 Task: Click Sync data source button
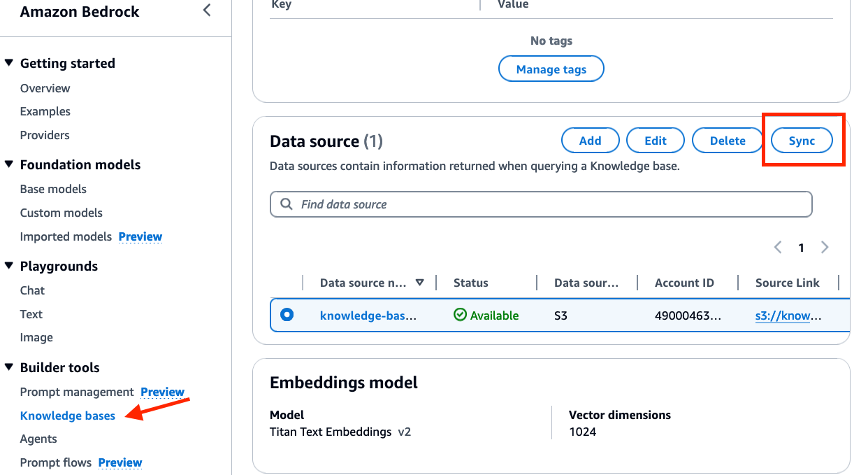click(802, 141)
